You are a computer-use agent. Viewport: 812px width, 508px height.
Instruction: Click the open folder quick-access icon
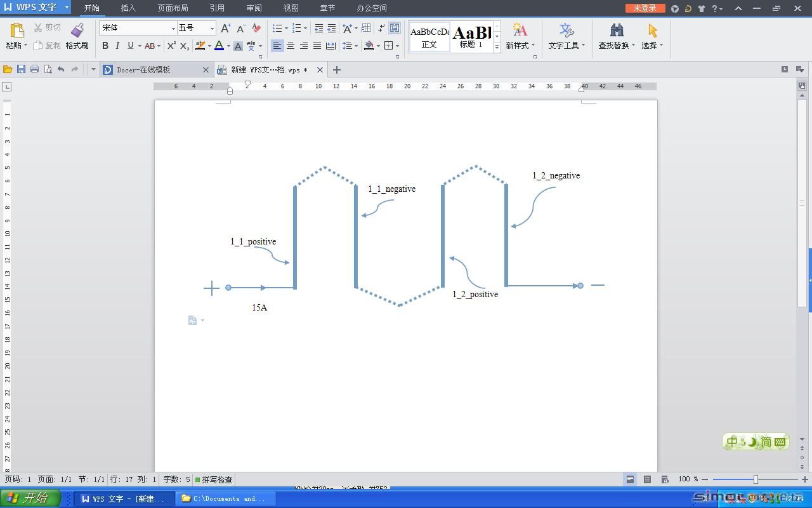click(8, 69)
